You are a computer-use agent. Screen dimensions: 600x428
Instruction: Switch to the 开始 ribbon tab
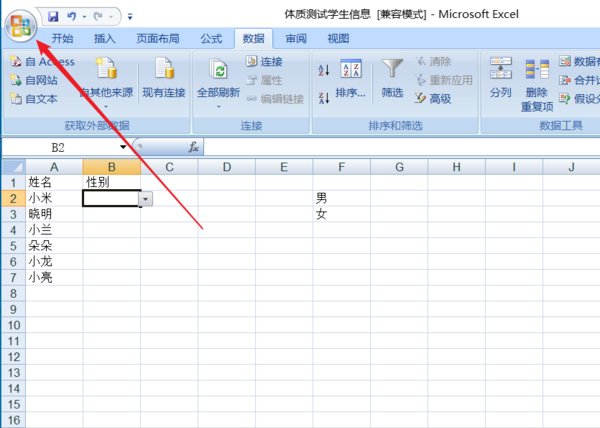click(x=62, y=39)
